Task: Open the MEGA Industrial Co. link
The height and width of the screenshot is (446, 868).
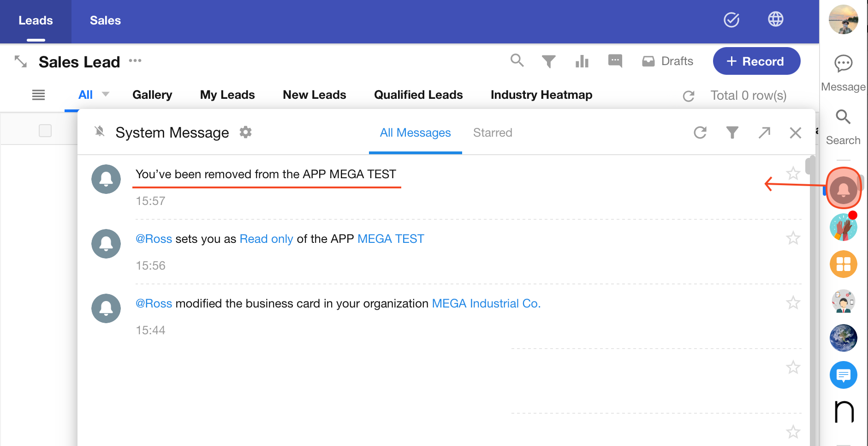Action: click(x=486, y=303)
